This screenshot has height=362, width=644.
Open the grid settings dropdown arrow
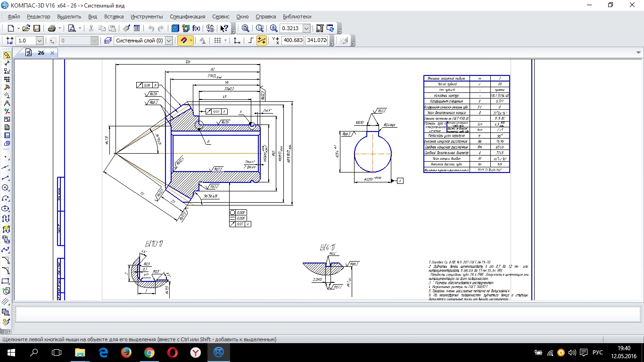[225, 41]
